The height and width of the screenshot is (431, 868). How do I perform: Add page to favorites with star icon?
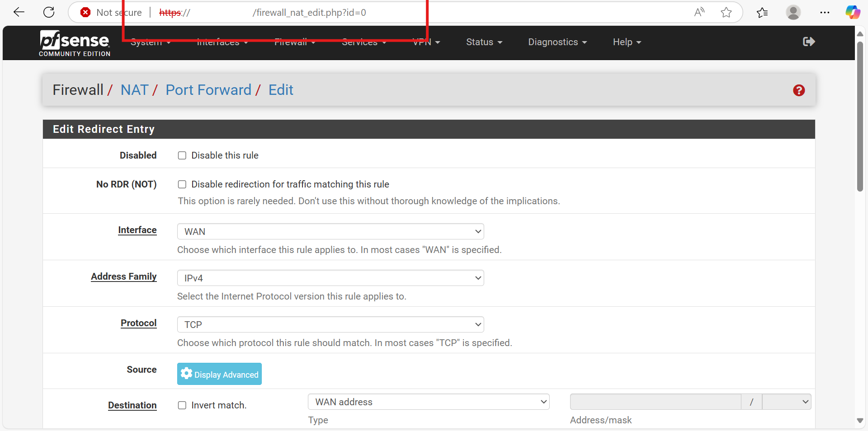tap(726, 12)
